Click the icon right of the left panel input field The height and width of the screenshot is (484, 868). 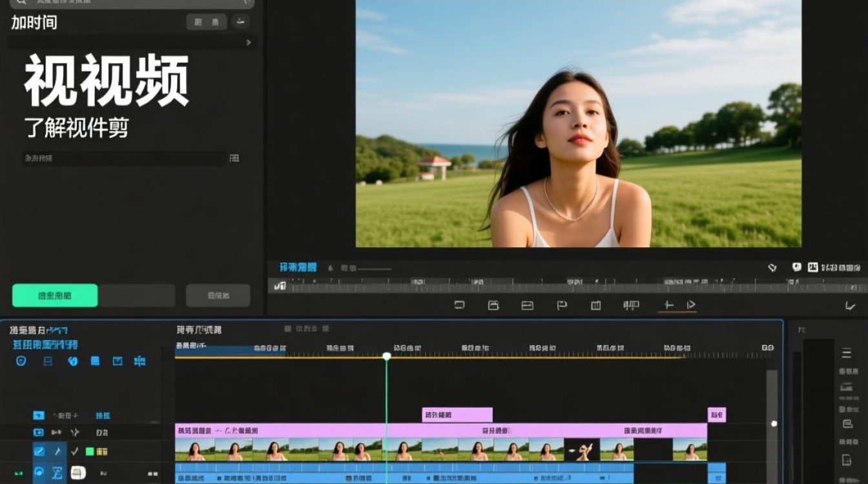[x=234, y=158]
